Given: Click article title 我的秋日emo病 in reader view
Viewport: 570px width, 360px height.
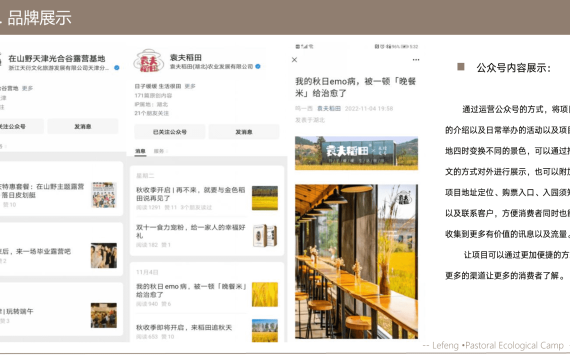Looking at the screenshot, I should [356, 87].
